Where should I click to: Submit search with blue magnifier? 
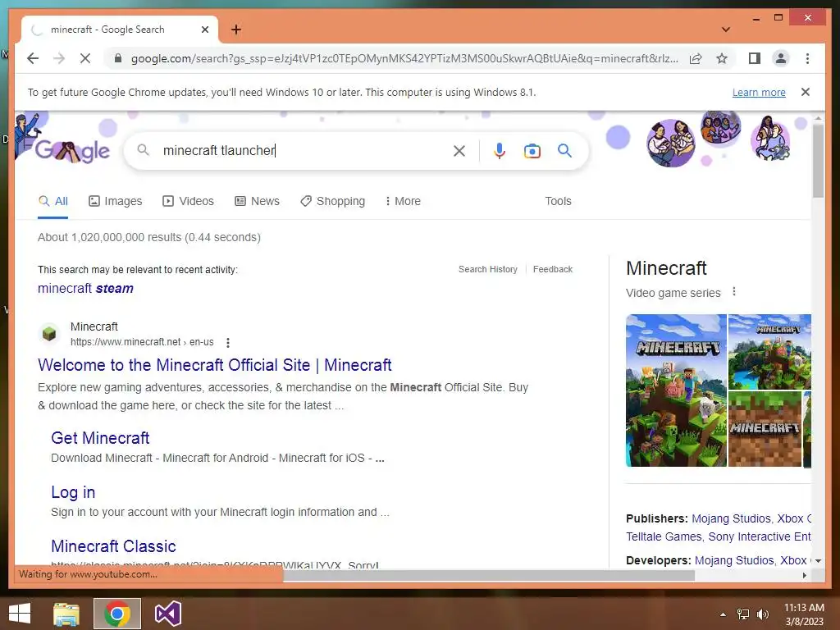tap(564, 151)
